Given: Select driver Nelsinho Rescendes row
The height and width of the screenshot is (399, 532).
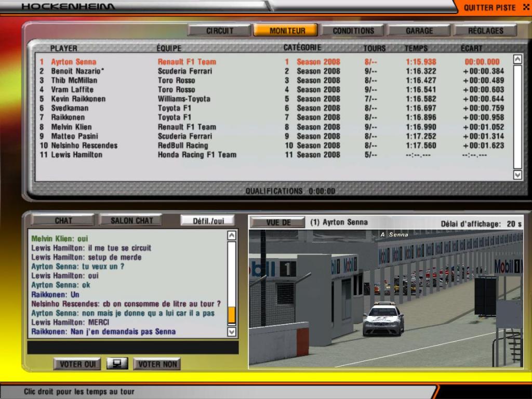Looking at the screenshot, I should [273, 145].
